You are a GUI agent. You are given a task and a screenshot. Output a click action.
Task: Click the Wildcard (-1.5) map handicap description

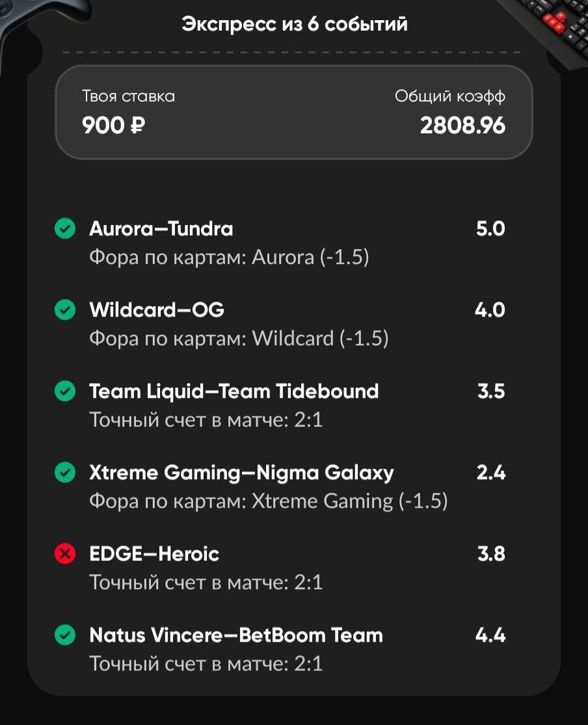(239, 339)
